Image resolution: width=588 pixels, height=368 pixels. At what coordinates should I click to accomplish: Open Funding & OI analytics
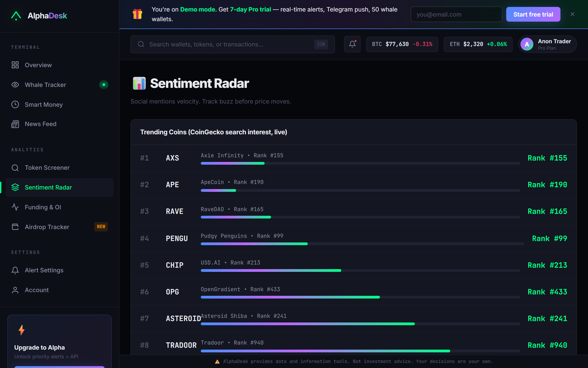[59, 207]
